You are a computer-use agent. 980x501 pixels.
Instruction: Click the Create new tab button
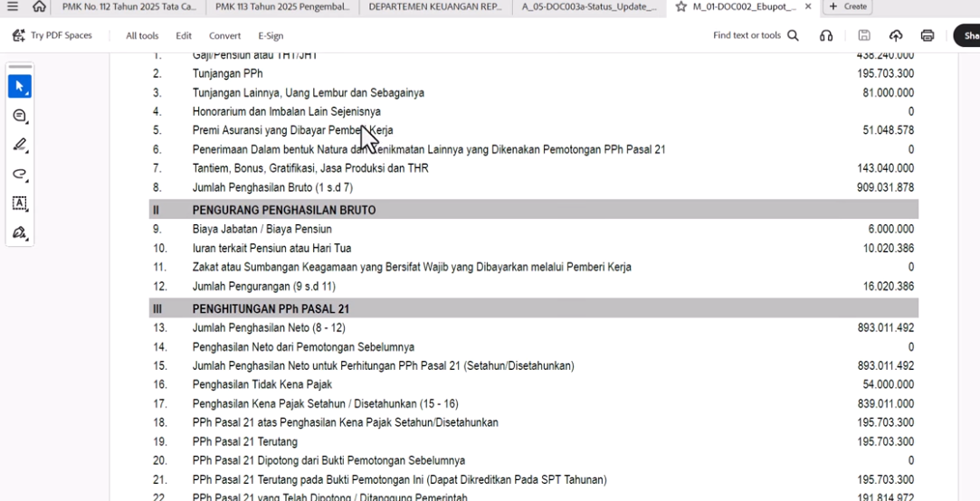848,6
